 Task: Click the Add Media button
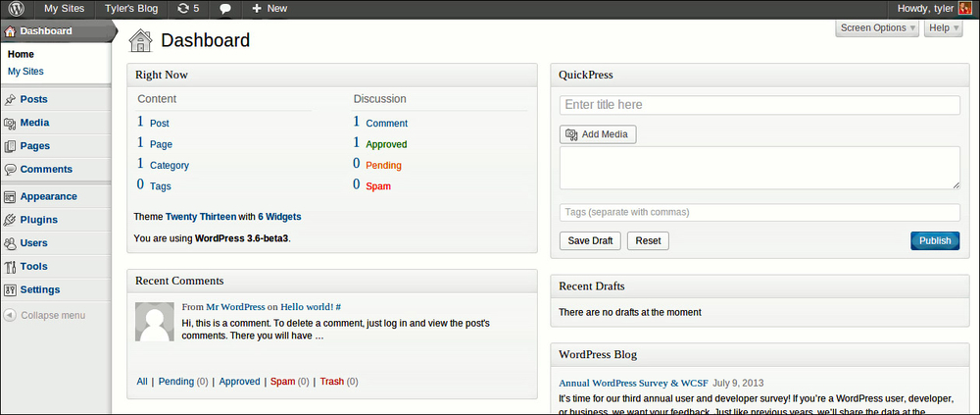(x=598, y=134)
